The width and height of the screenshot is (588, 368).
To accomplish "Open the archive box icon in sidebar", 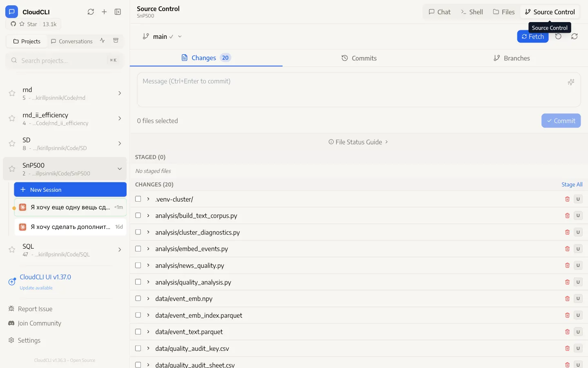I will [x=116, y=40].
